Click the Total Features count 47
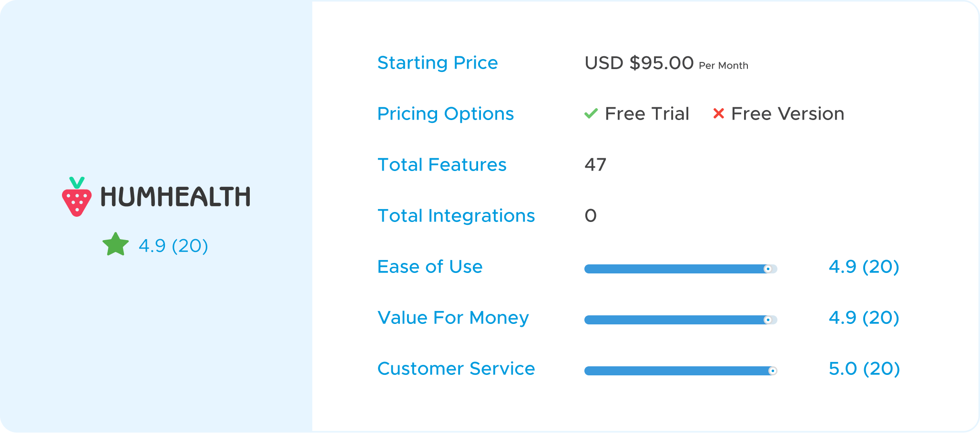 pos(595,165)
